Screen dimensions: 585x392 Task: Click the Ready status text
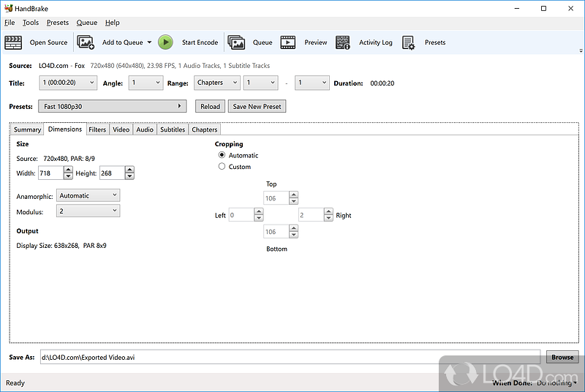click(15, 383)
